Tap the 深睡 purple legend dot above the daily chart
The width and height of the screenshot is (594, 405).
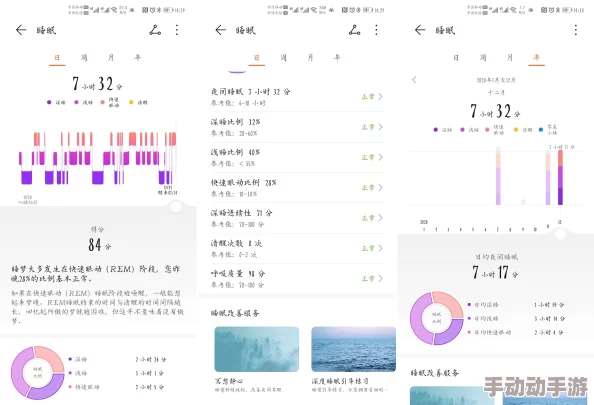pyautogui.click(x=49, y=102)
